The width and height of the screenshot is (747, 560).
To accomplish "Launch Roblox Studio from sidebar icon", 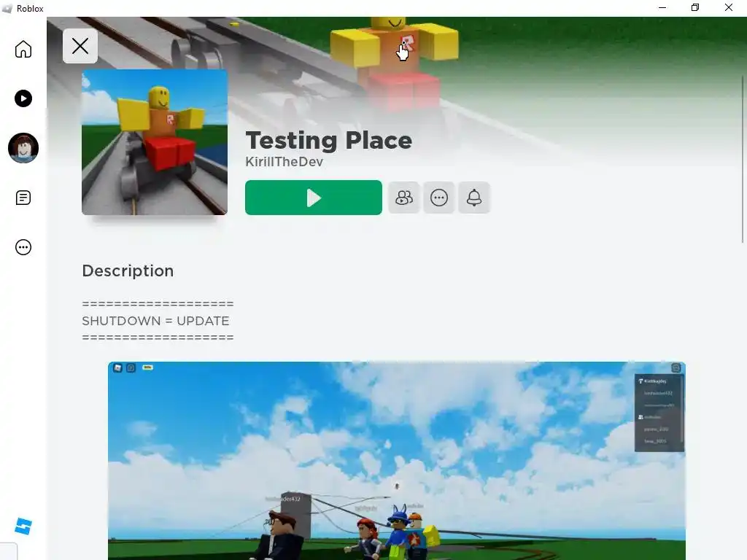I will coord(23,526).
